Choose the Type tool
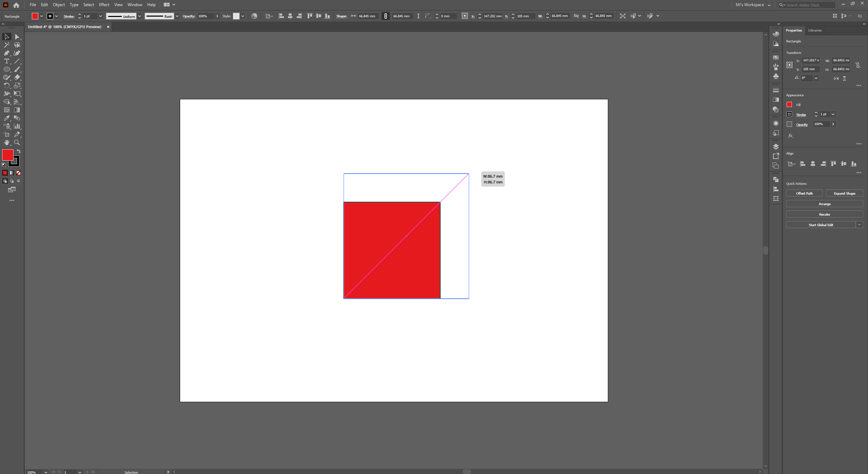 (x=6, y=61)
